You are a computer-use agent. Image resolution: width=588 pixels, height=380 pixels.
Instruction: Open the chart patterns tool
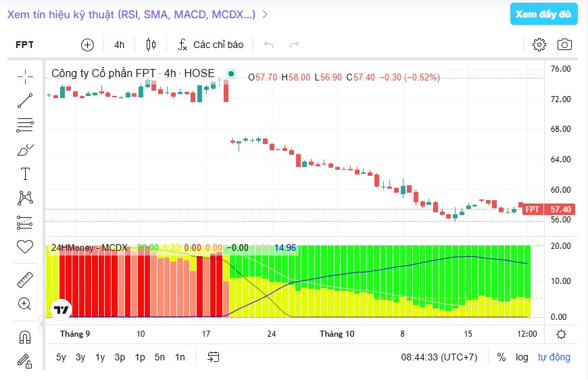click(x=25, y=197)
